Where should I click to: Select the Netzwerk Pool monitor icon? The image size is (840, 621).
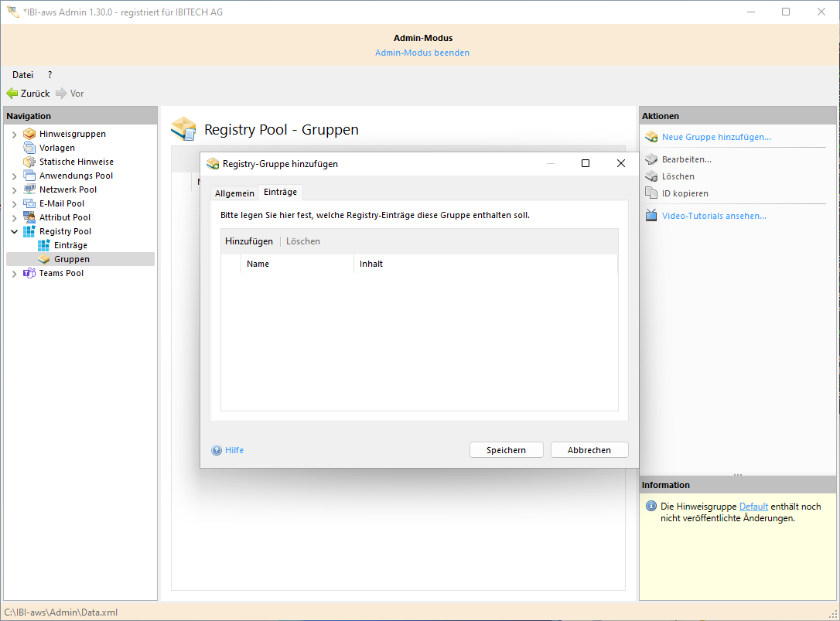pyautogui.click(x=29, y=189)
